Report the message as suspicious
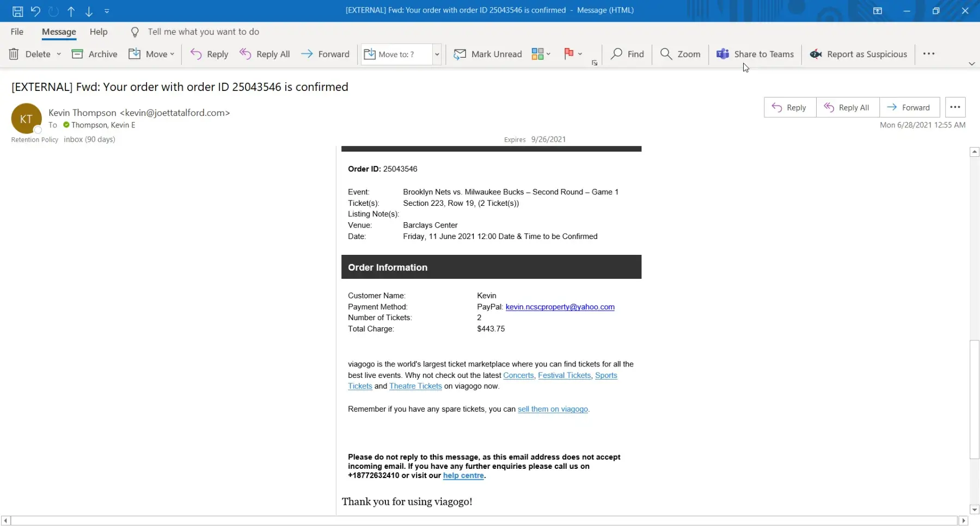 point(859,54)
